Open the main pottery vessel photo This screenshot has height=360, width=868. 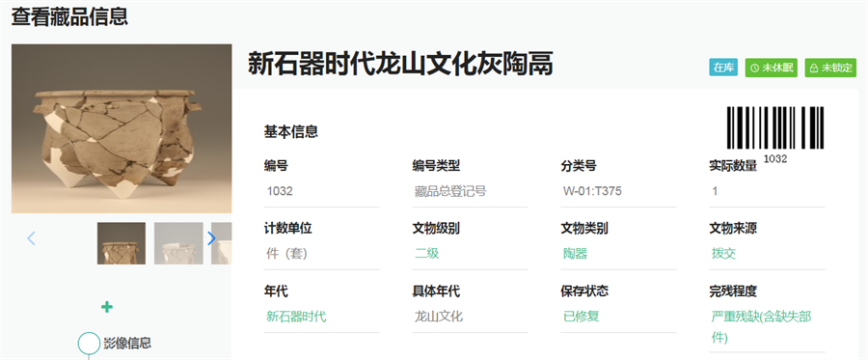[122, 128]
